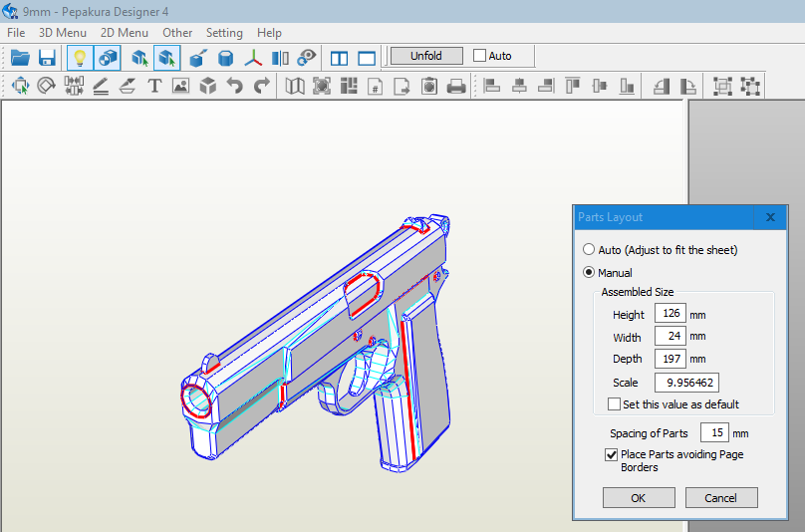The image size is (805, 532).
Task: Switch to split two-pane window layout
Action: 340,58
